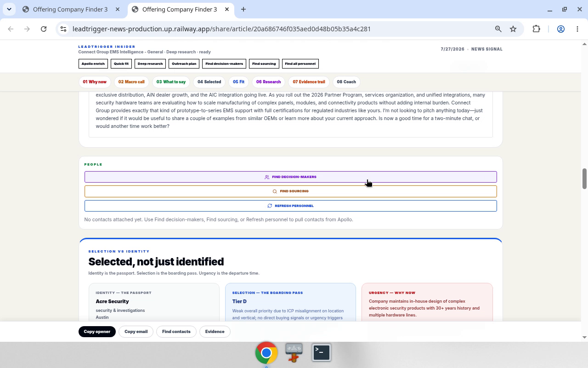Click the Find contacts button
Viewport: 588px width, 368px height.
(x=176, y=332)
